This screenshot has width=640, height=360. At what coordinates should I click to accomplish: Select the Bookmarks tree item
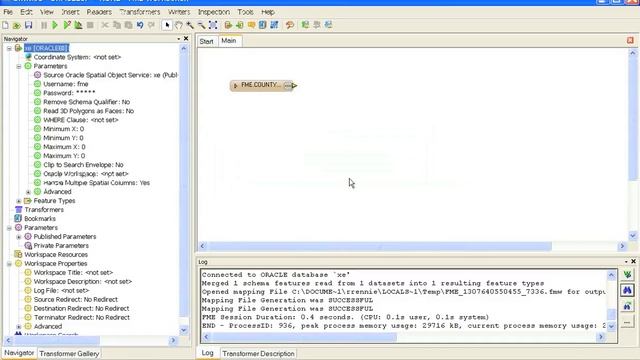40,219
